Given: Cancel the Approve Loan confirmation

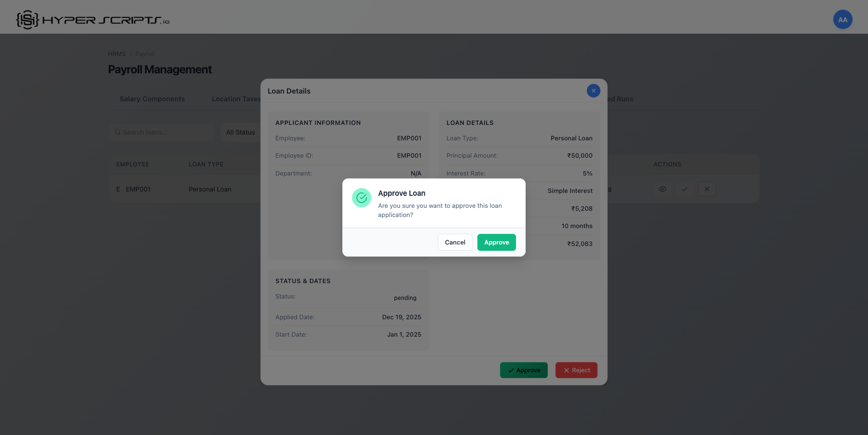Looking at the screenshot, I should pos(455,242).
